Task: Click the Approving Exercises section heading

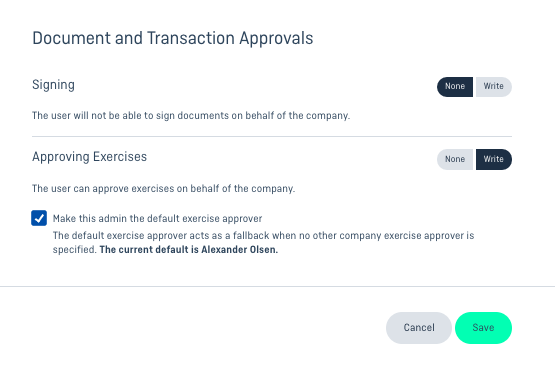Action: click(x=90, y=157)
